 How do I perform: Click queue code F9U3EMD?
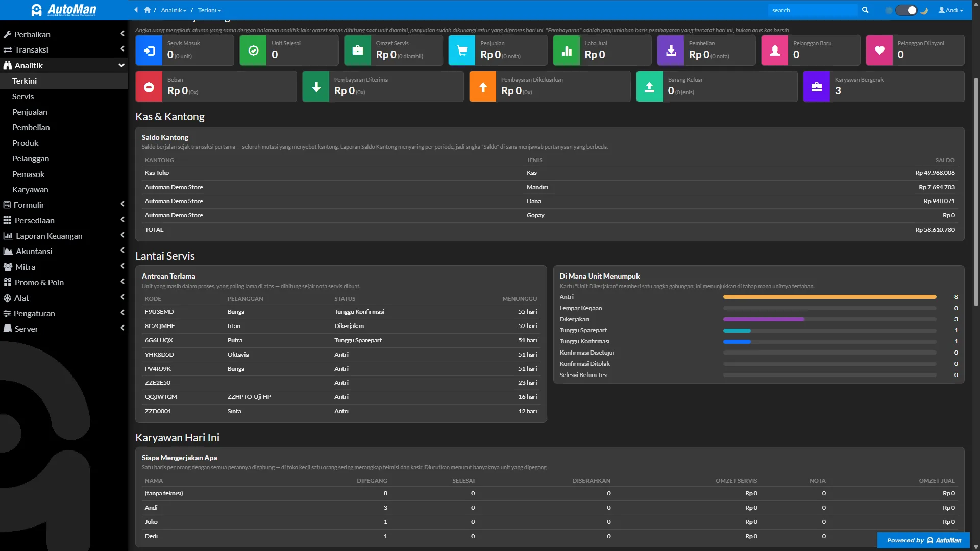click(159, 312)
